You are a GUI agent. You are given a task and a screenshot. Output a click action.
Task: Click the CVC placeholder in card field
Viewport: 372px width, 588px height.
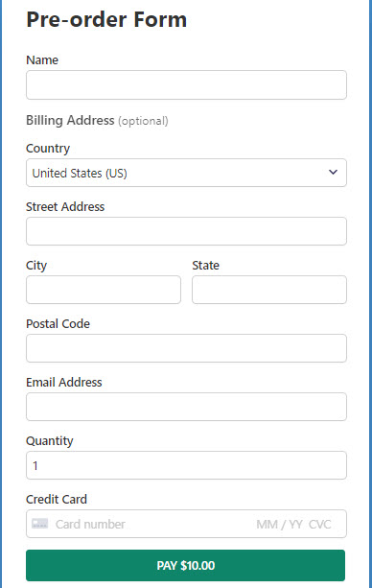pos(320,524)
